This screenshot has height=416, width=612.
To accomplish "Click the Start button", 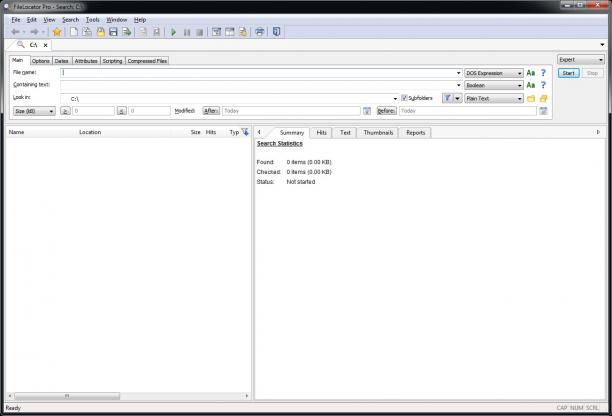I will tap(568, 73).
